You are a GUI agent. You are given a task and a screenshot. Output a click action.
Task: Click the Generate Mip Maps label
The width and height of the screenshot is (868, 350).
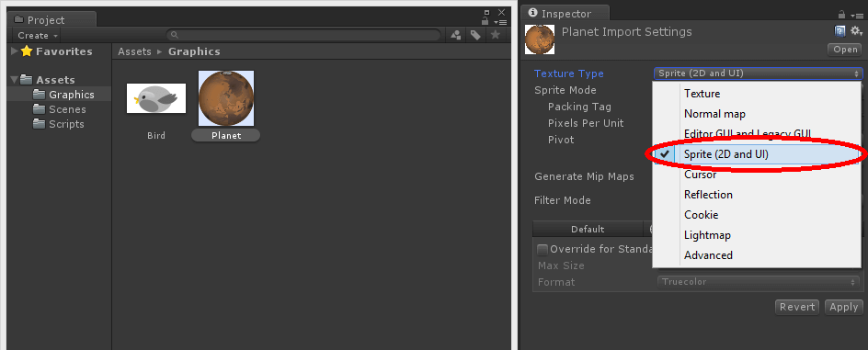584,177
